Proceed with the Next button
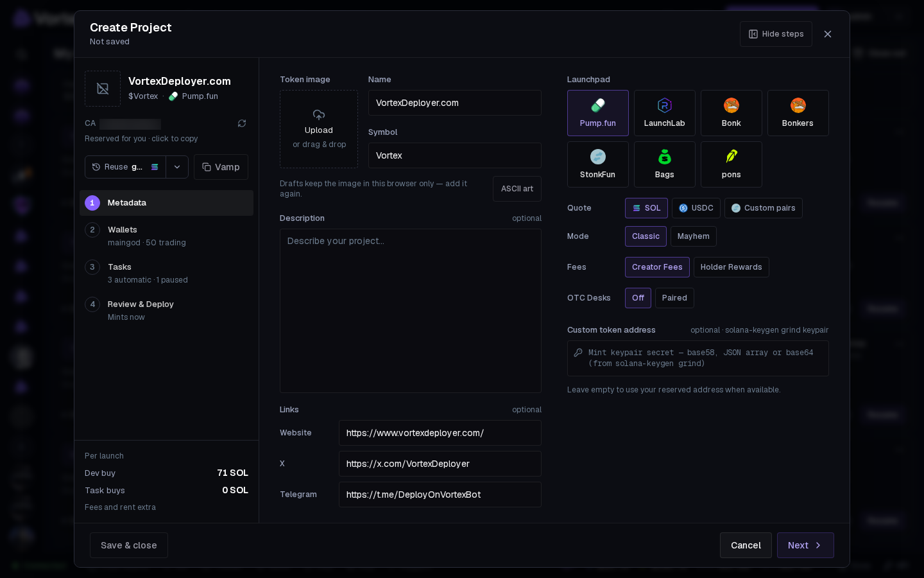 [x=805, y=545]
